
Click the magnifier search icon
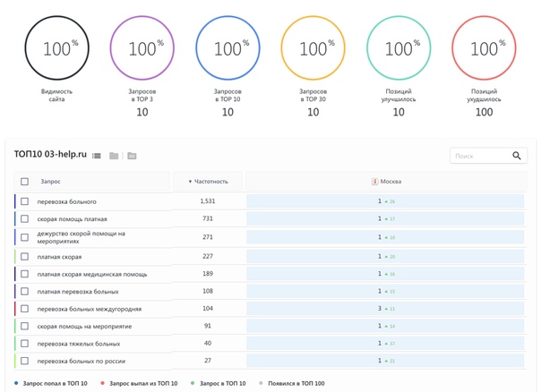coord(517,156)
